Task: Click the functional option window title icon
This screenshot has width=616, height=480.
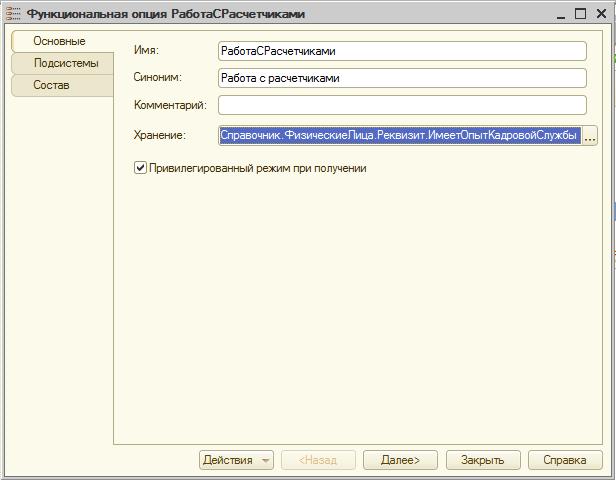Action: click(13, 13)
